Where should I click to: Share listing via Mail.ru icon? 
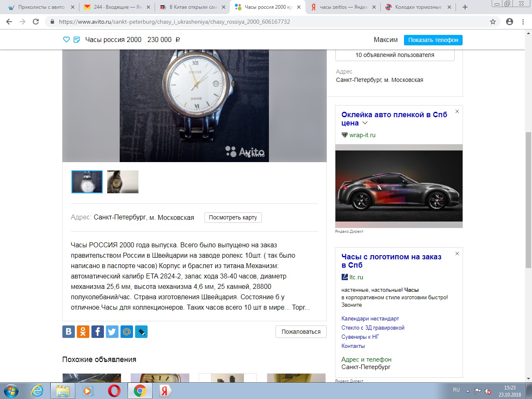tap(127, 332)
